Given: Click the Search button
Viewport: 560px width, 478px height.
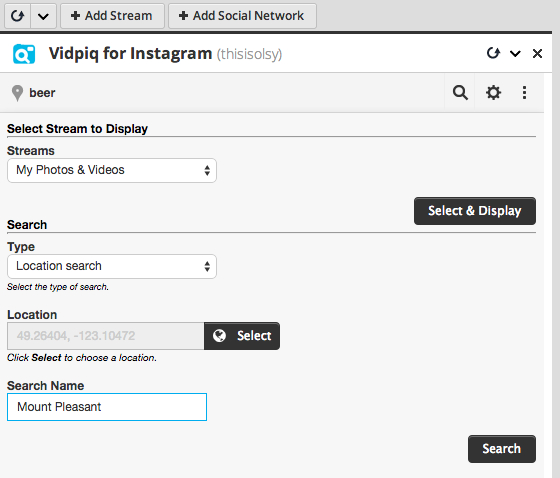Looking at the screenshot, I should pos(502,449).
